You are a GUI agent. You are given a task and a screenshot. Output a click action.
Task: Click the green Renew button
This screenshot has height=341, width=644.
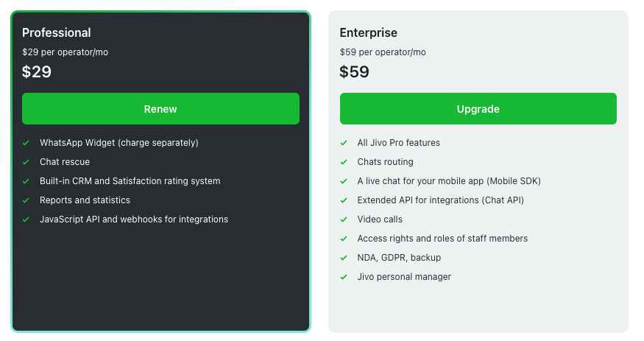(x=160, y=109)
